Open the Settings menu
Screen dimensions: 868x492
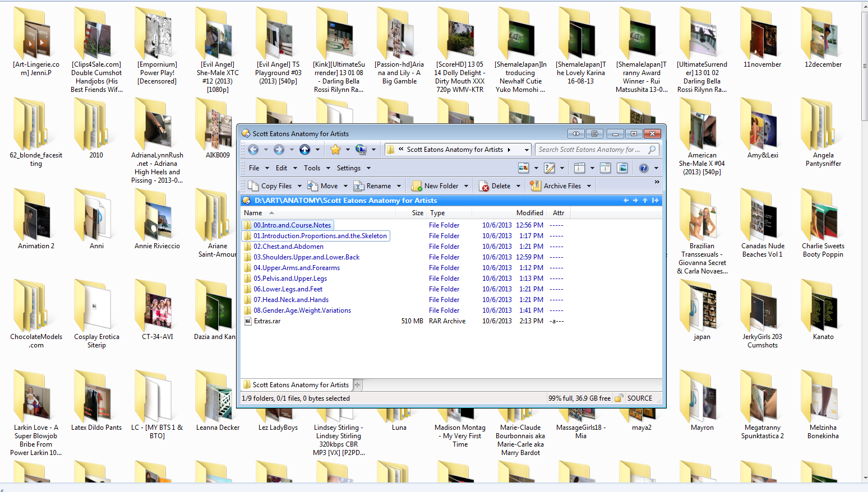(x=349, y=168)
